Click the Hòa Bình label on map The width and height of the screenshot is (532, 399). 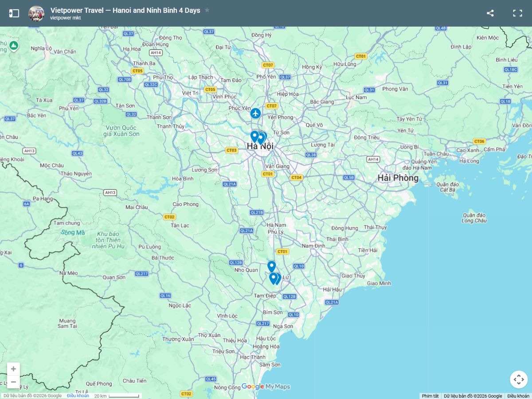pos(183,179)
